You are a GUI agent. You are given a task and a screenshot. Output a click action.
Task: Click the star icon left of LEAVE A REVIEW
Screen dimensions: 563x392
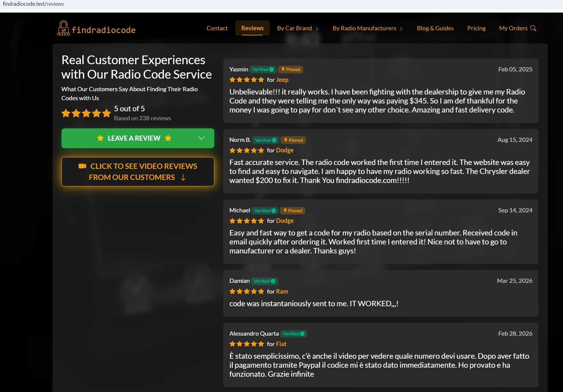[x=100, y=138]
